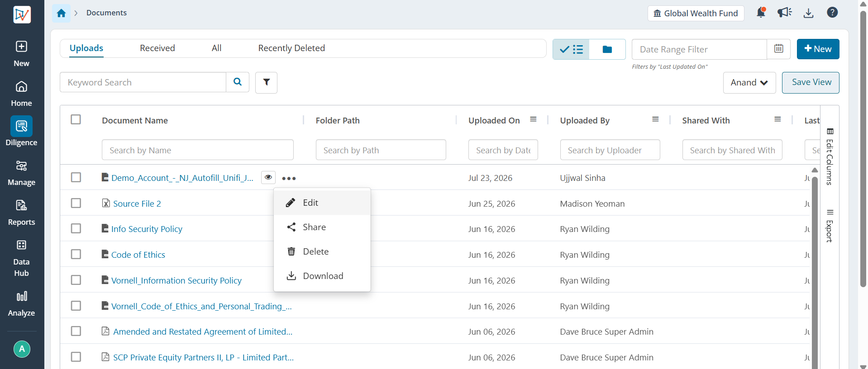The height and width of the screenshot is (369, 868).
Task: Choose Download from the context menu
Action: point(322,276)
